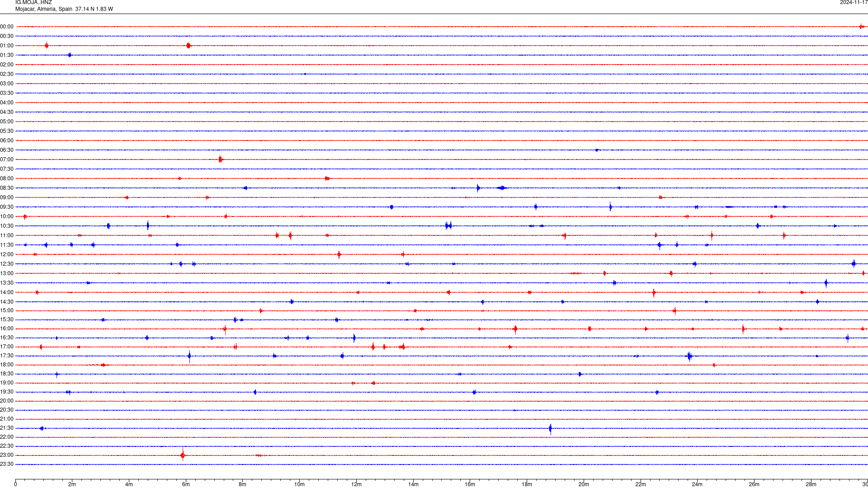Click the 8m tick label on time axis
The height and width of the screenshot is (488, 868).
click(242, 484)
